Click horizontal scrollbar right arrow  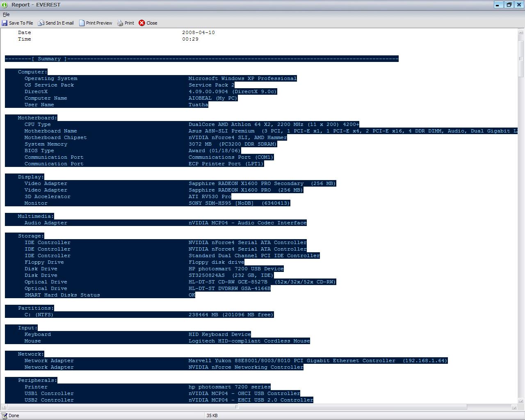514,407
